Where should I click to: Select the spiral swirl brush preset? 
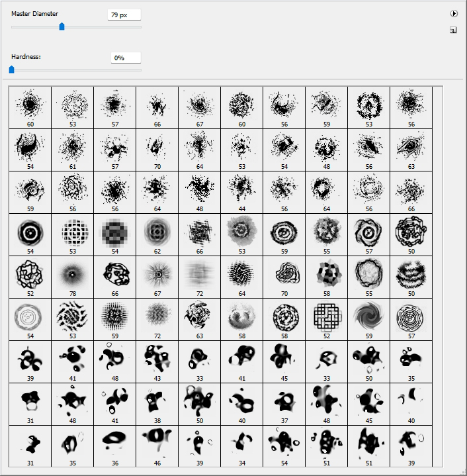(368, 318)
